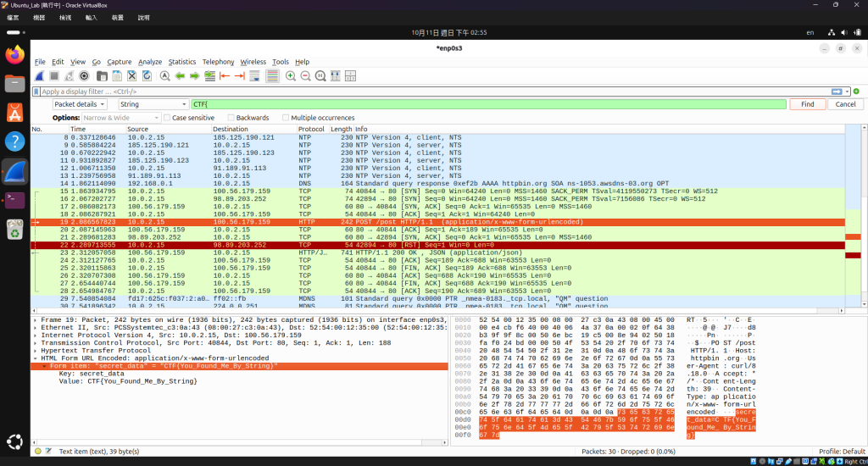Click the capture file properties icon in the status bar

(48, 451)
